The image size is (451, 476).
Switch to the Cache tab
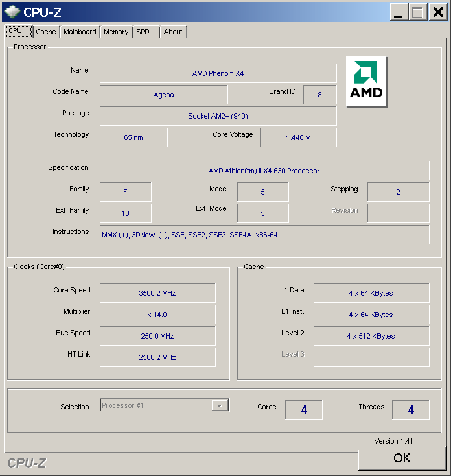tap(46, 32)
